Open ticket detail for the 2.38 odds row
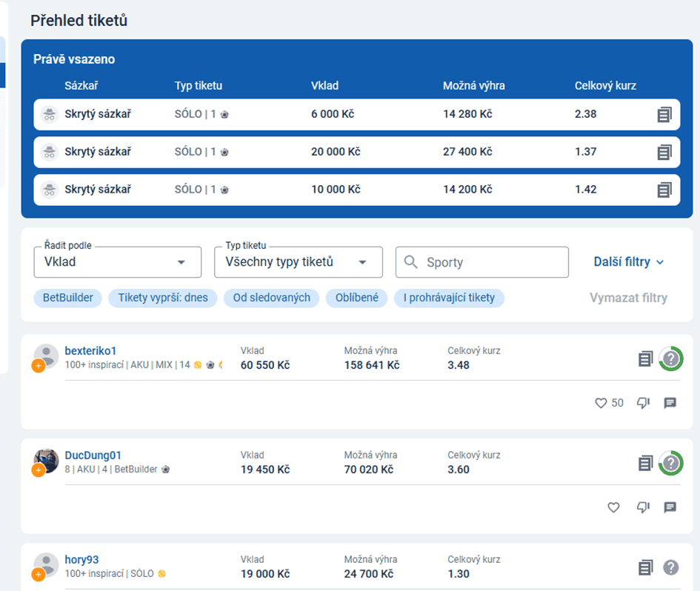The image size is (700, 591). click(664, 115)
